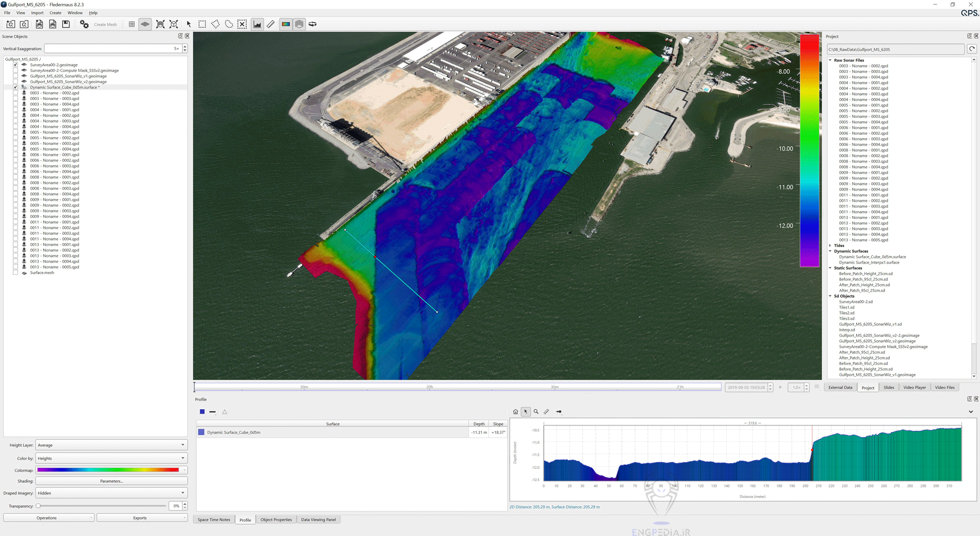Open the Import menu

pos(37,13)
